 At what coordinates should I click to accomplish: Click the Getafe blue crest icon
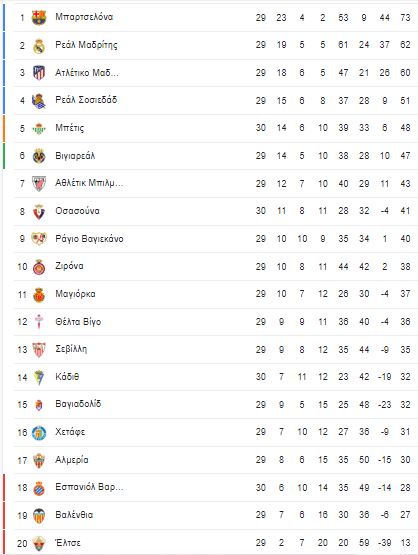tap(39, 433)
